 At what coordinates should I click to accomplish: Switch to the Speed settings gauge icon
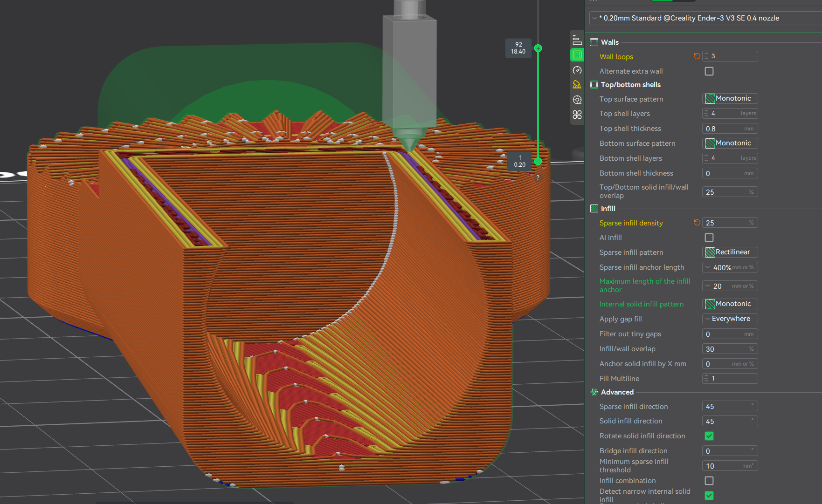pos(577,70)
